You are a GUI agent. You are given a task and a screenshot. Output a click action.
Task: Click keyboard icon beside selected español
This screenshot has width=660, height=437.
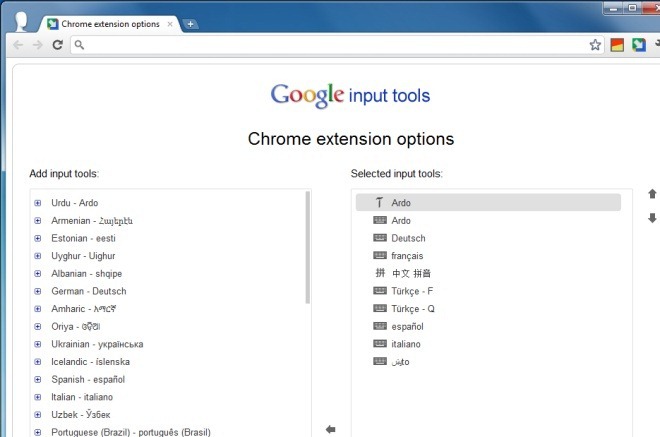(380, 326)
